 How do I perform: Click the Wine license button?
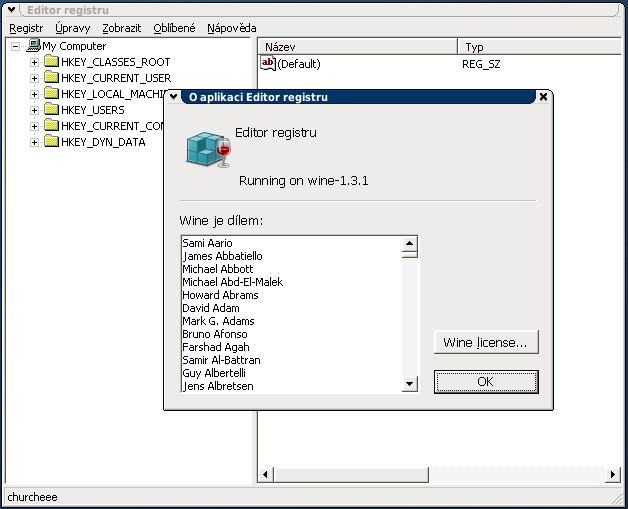[x=486, y=342]
